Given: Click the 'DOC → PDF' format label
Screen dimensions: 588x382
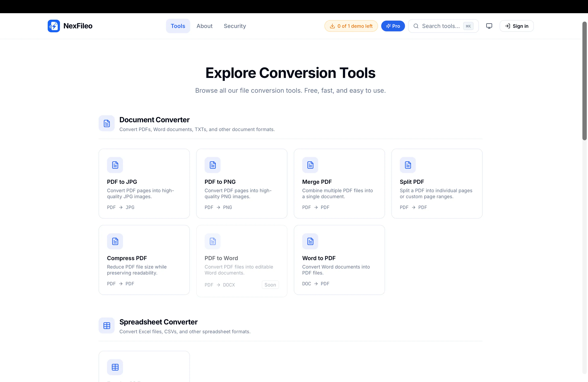Looking at the screenshot, I should coord(315,284).
